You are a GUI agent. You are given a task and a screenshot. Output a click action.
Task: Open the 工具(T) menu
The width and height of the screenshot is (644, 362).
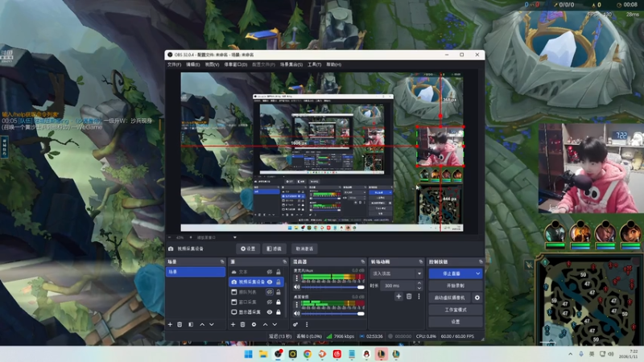coord(314,64)
